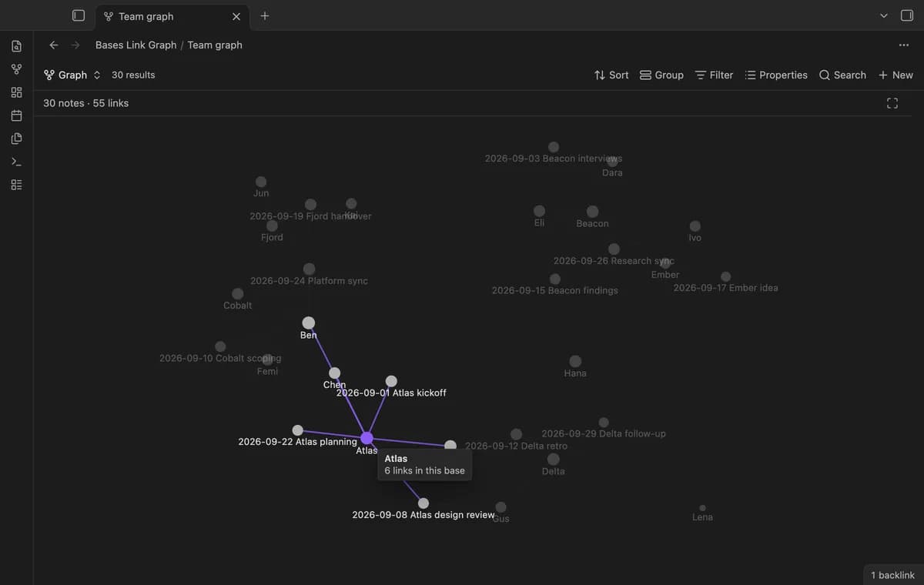Screen dimensions: 924x585
Task: Click the Cobalt graph node
Action: [237, 293]
